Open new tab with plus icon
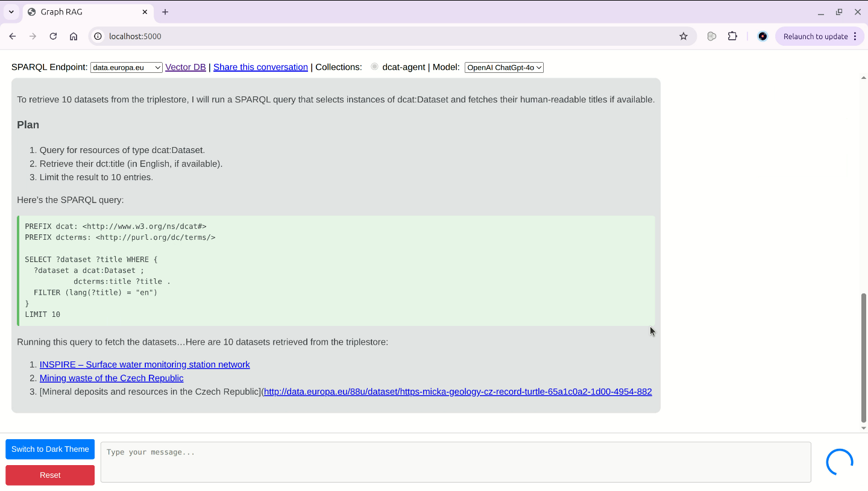The height and width of the screenshot is (491, 868). pos(165,12)
